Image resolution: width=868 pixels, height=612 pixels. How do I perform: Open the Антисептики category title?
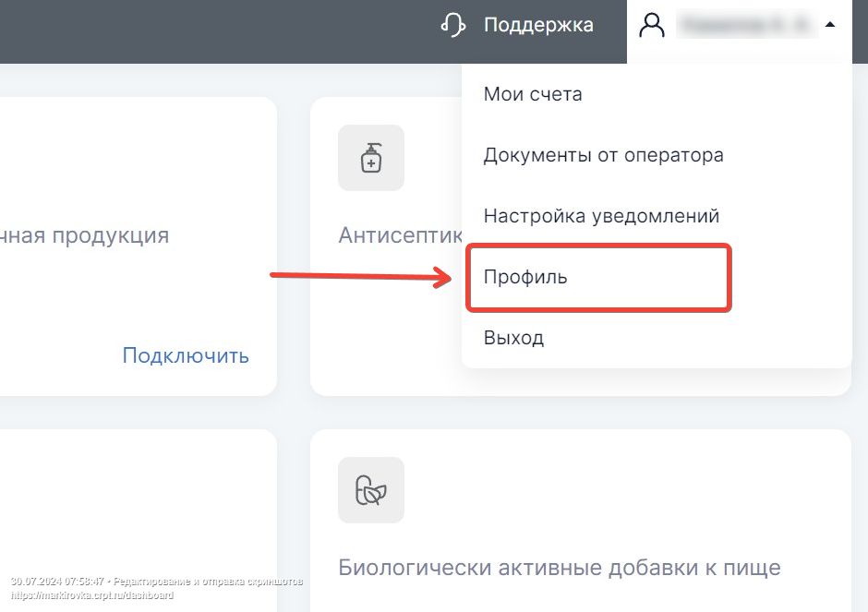pos(401,235)
